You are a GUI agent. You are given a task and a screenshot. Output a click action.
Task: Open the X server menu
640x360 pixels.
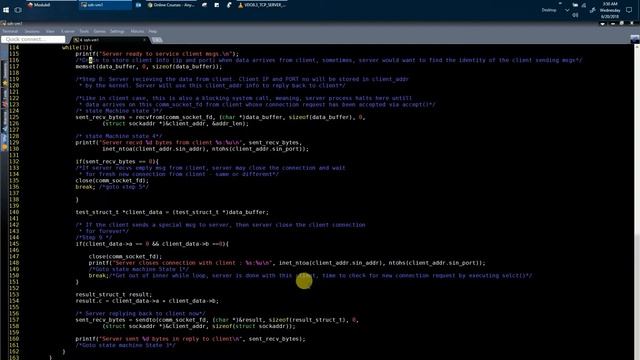coord(68,31)
